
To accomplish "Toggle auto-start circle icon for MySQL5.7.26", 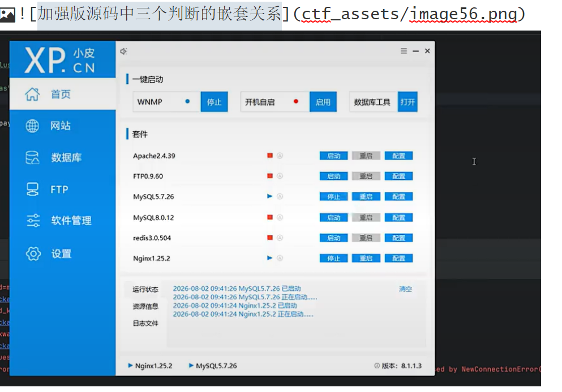I will [280, 196].
